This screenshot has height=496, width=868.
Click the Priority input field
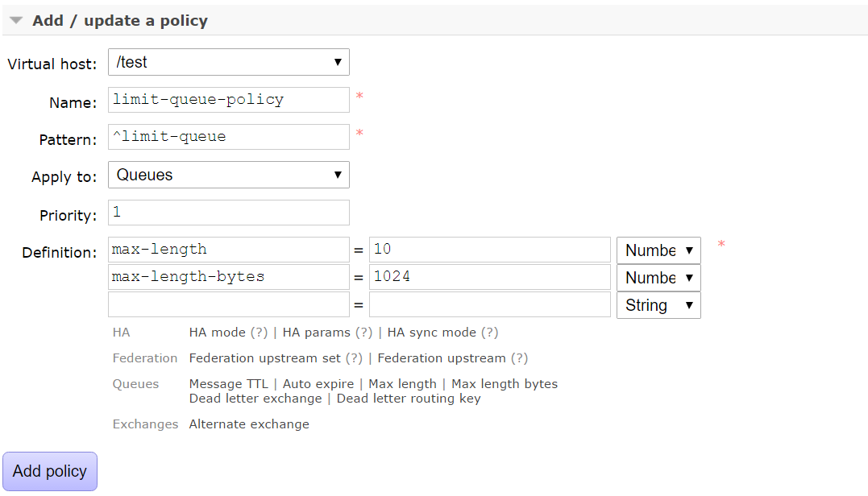228,213
